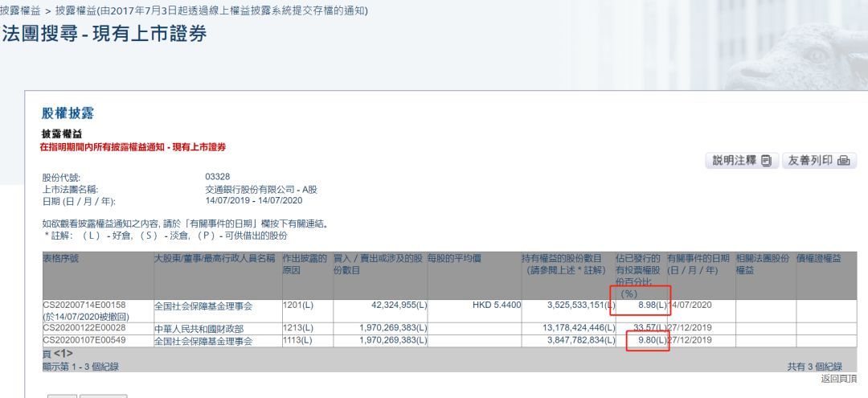The height and width of the screenshot is (398, 868).
Task: Click the percentage 33.57(L)
Action: [650, 328]
